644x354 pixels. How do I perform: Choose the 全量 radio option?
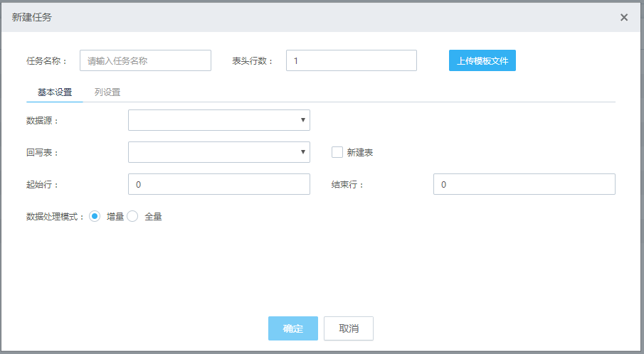(132, 216)
